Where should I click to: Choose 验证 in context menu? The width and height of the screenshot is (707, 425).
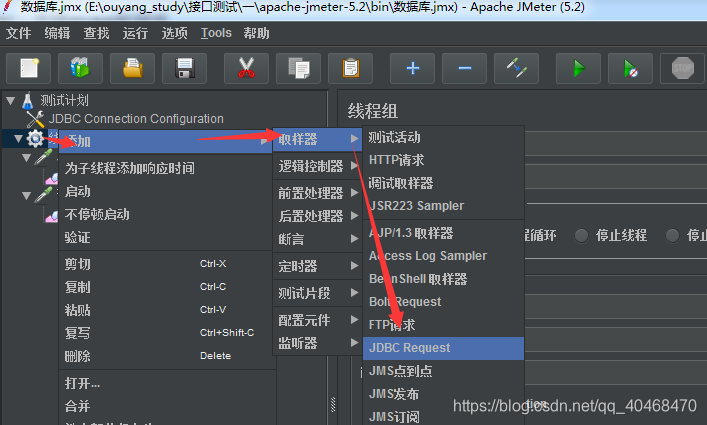(x=166, y=237)
